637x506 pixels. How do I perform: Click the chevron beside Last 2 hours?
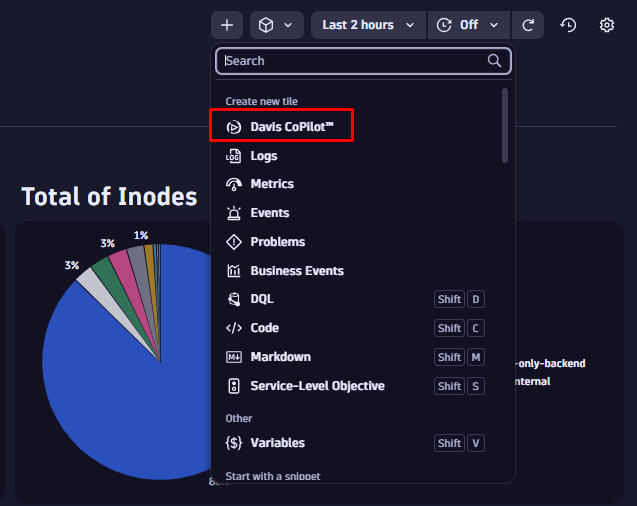tap(410, 25)
